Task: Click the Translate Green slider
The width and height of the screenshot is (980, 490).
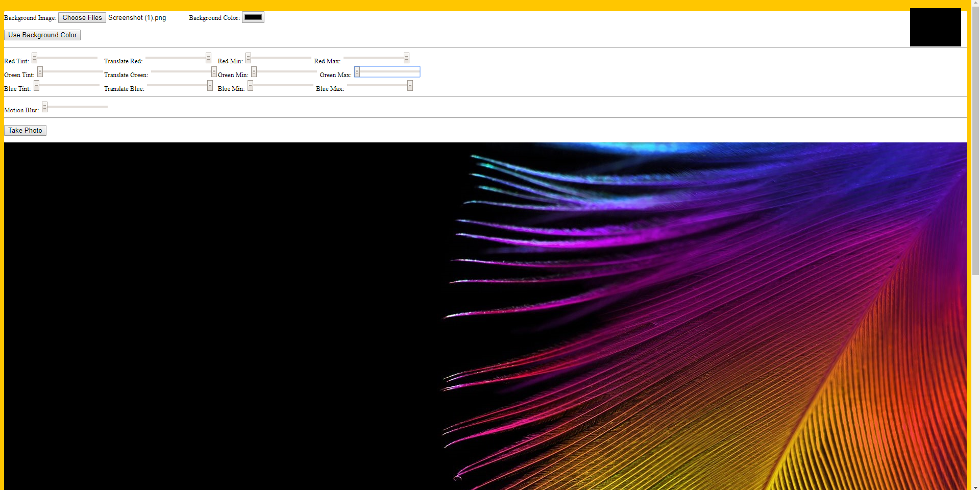Action: [x=184, y=72]
